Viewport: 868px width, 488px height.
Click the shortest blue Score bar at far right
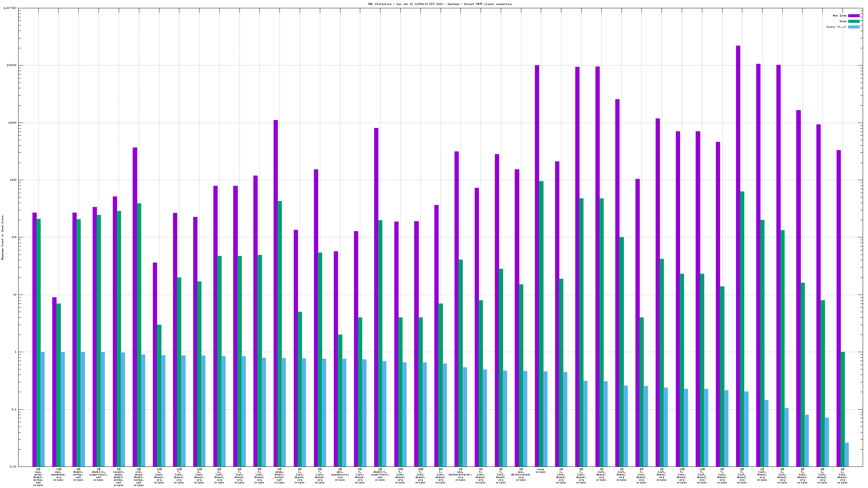click(x=846, y=455)
